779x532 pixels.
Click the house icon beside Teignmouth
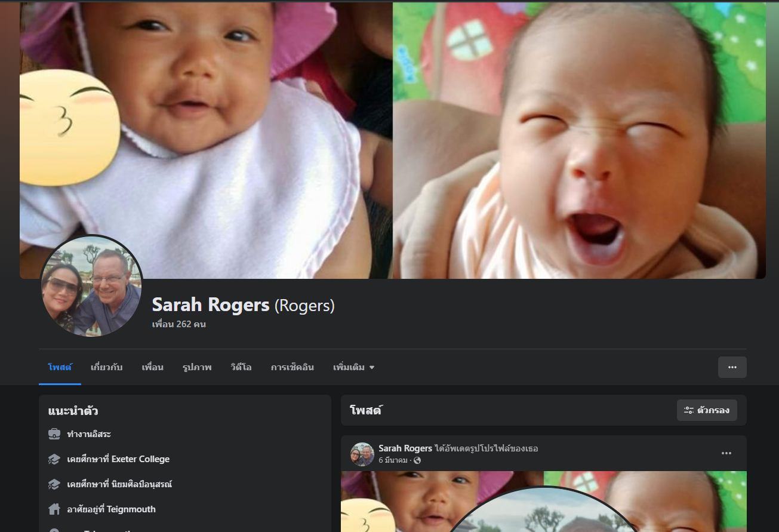(x=54, y=509)
